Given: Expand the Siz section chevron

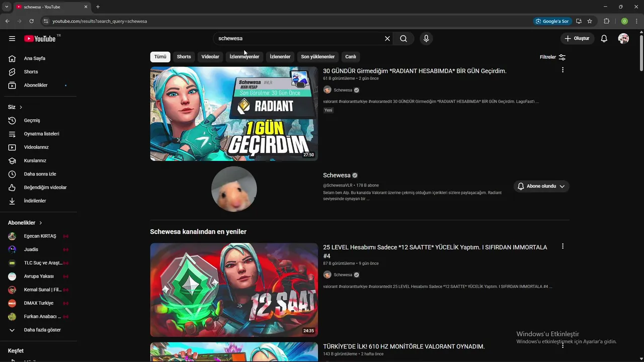Looking at the screenshot, I should coord(21,107).
